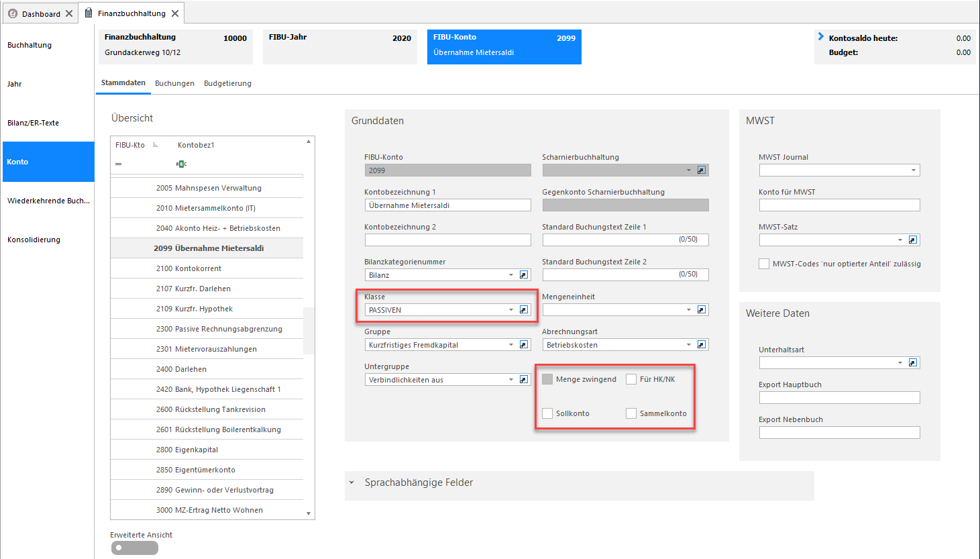The height and width of the screenshot is (559, 980).
Task: Toggle the Erweiterte Ansicht switch
Action: click(x=134, y=548)
